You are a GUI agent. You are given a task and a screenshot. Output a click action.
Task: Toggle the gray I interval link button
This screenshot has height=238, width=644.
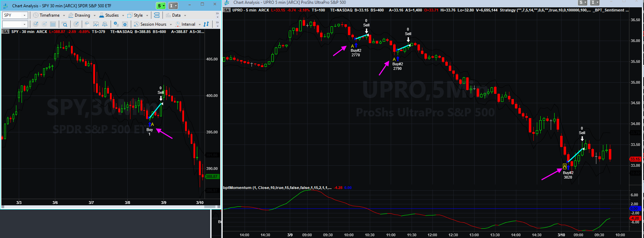tap(173, 6)
